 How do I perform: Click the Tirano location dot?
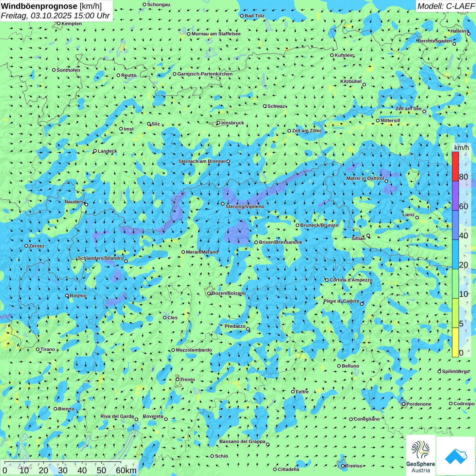pos(38,349)
